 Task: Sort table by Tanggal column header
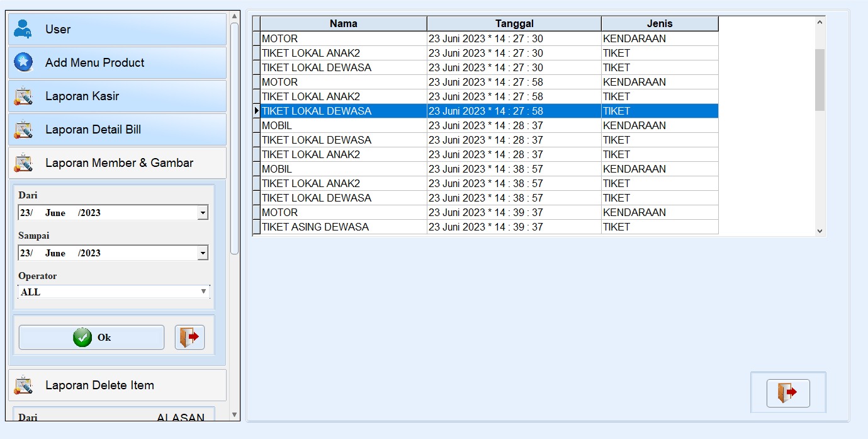[514, 23]
